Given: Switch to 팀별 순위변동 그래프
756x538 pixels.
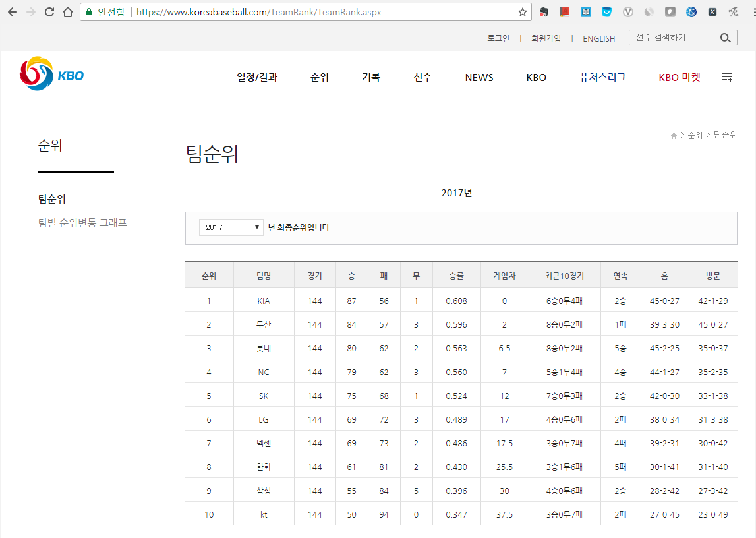Looking at the screenshot, I should (82, 222).
